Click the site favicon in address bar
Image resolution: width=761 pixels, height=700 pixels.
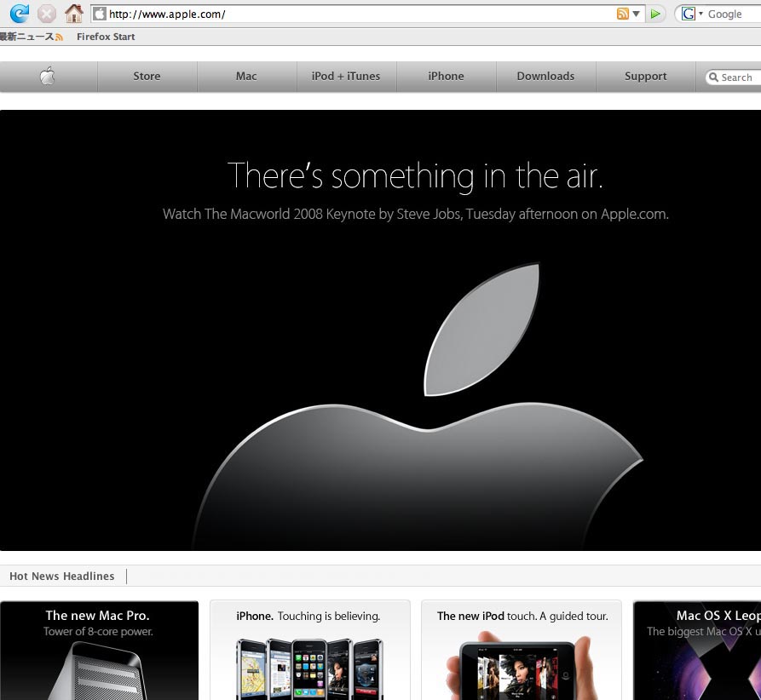pyautogui.click(x=99, y=14)
